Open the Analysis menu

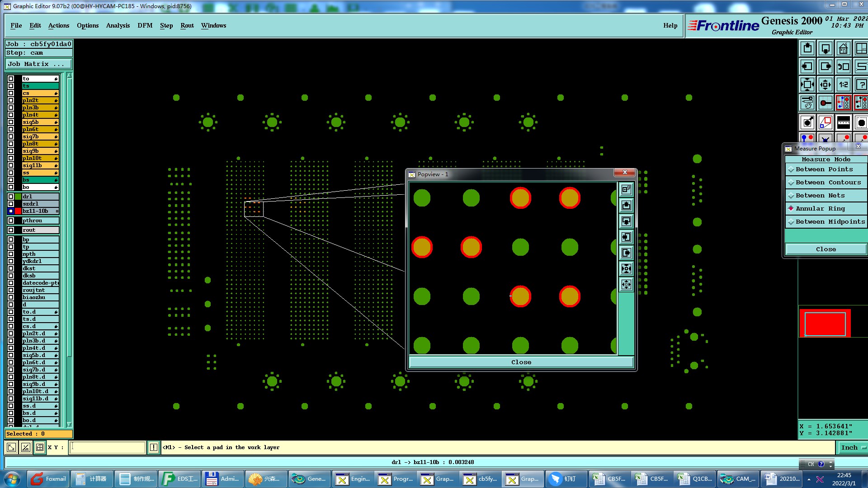[118, 25]
